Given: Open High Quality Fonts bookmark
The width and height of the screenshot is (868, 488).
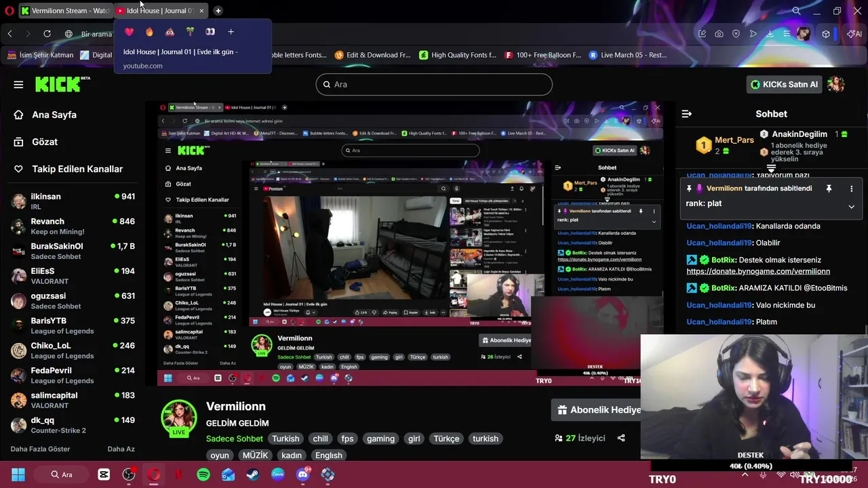Looking at the screenshot, I should [x=458, y=55].
